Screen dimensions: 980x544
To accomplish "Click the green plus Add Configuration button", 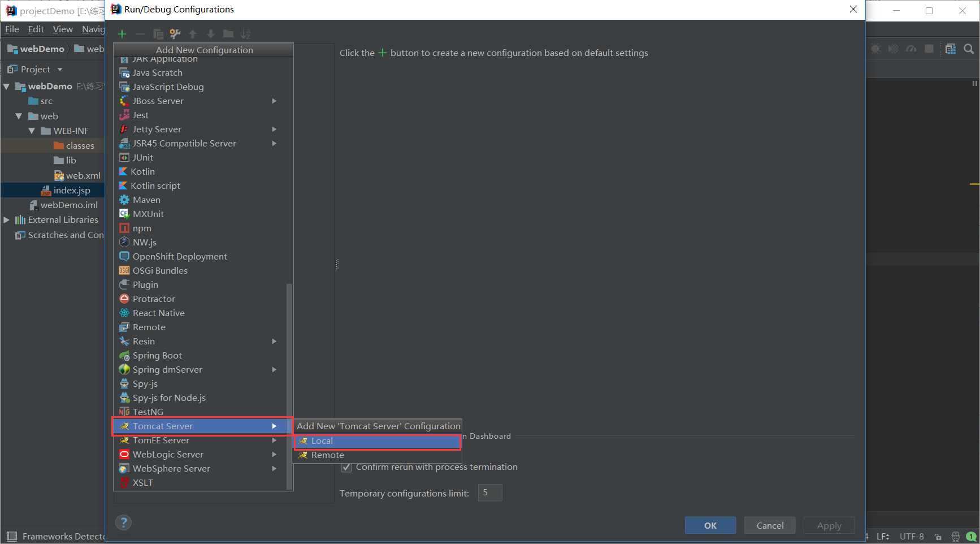I will [122, 34].
